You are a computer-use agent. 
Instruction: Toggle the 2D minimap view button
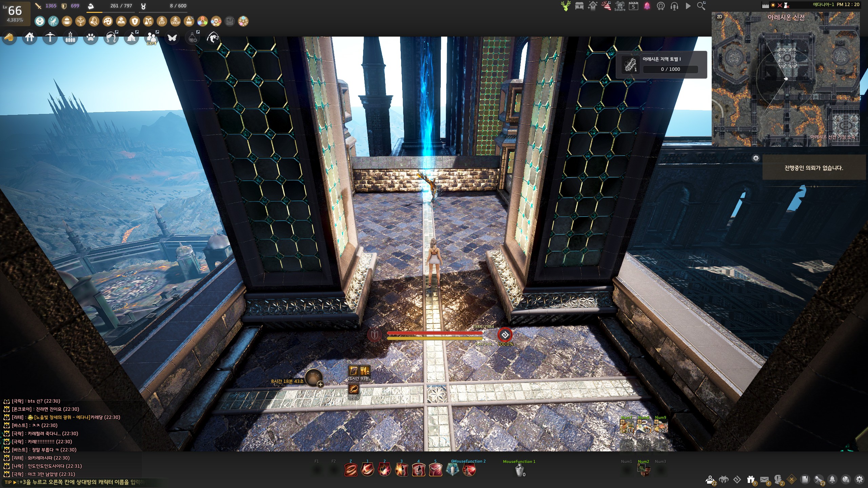[x=719, y=17]
